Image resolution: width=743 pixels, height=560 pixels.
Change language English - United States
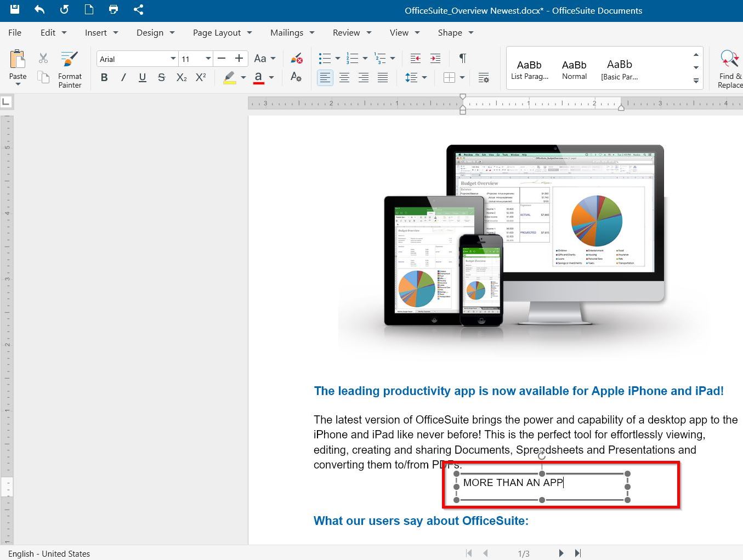click(49, 553)
